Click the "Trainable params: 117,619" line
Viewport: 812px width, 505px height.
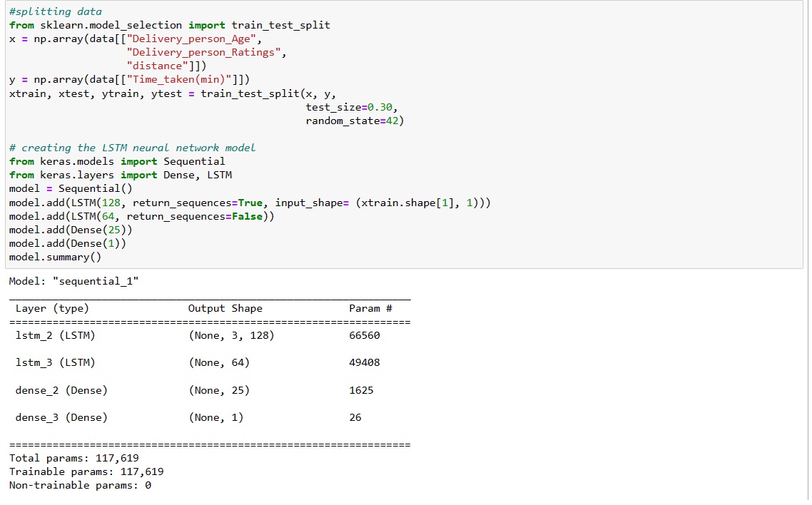tap(86, 471)
